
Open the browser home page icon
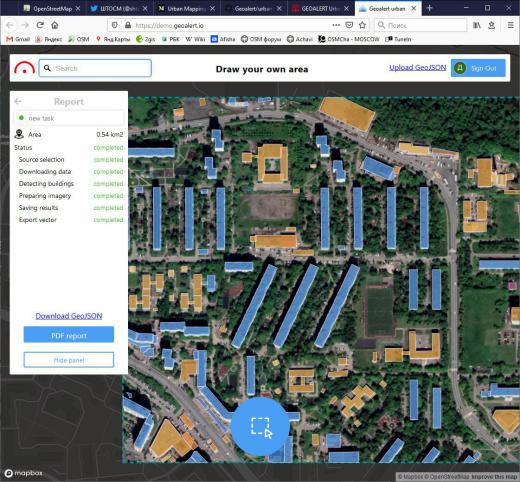click(x=55, y=25)
